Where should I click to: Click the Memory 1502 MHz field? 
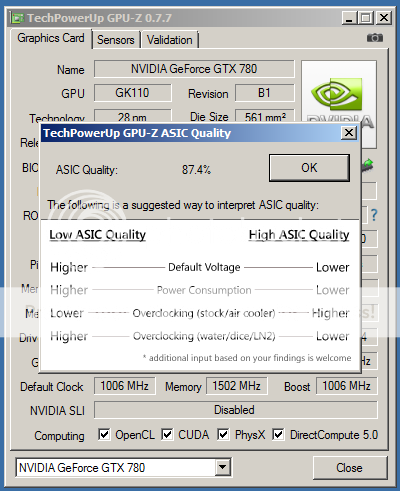click(237, 386)
